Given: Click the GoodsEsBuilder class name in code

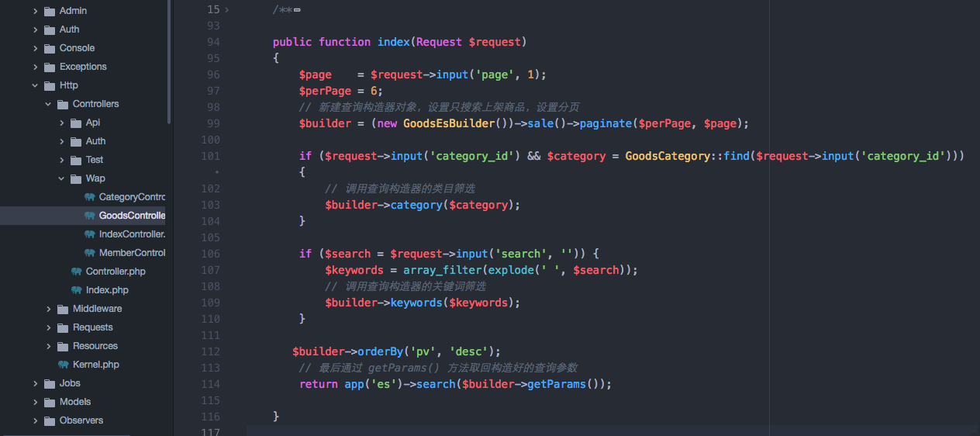Looking at the screenshot, I should (x=448, y=123).
